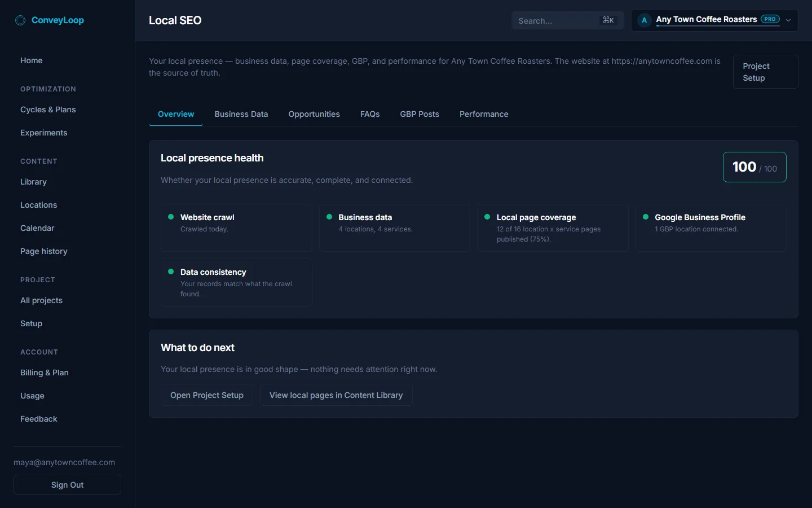Viewport: 812px width, 508px height.
Task: Open the Project Setup button in header
Action: (765, 72)
